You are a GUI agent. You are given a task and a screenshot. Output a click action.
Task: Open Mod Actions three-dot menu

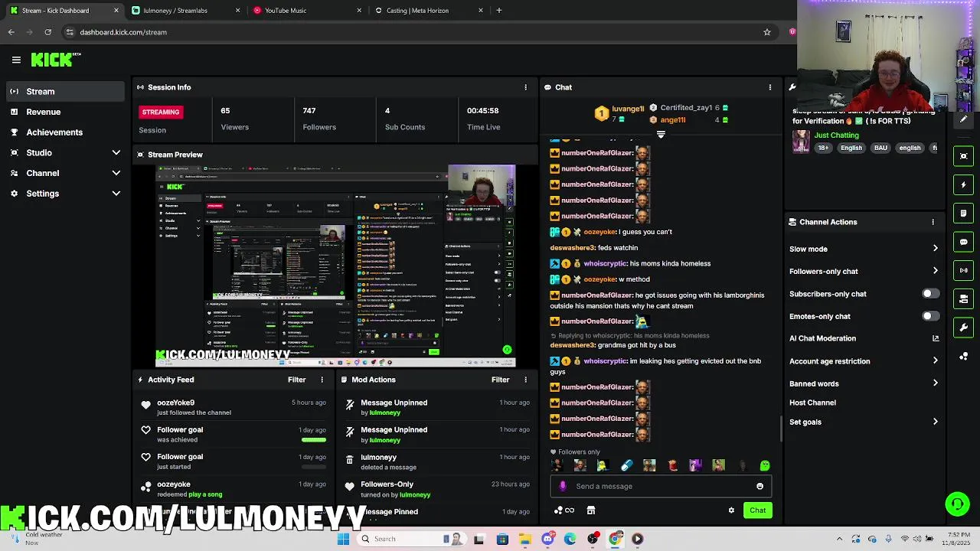pos(525,380)
